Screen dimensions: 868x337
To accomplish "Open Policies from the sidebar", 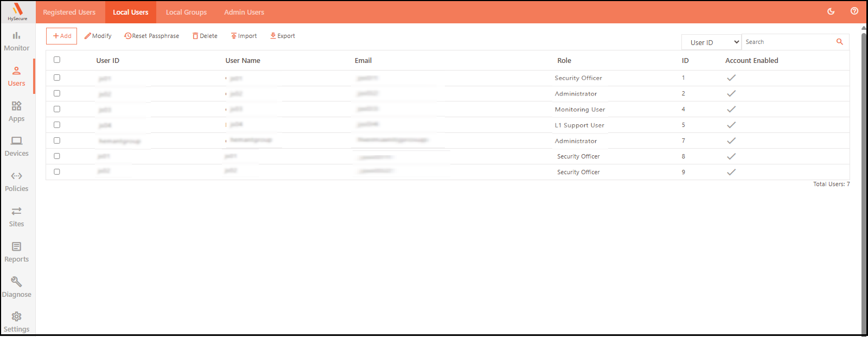I will click(17, 182).
